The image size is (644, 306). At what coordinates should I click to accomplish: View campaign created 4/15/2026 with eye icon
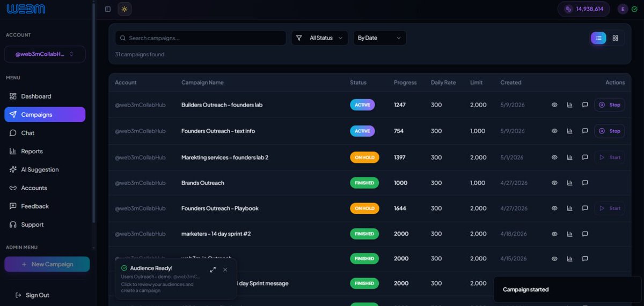tap(554, 258)
